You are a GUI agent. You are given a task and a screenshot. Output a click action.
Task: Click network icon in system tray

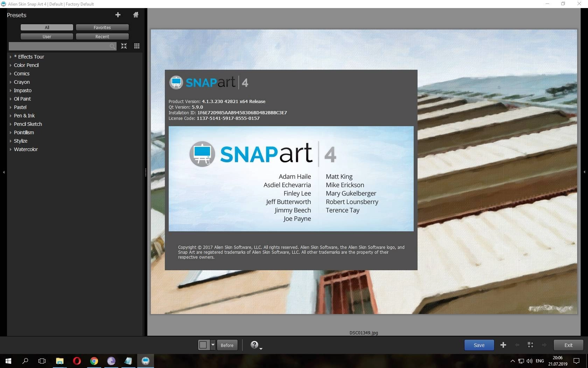521,361
